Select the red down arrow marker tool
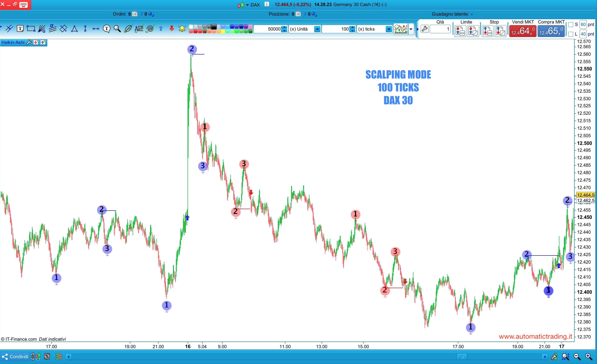This screenshot has width=597, height=364. click(172, 28)
